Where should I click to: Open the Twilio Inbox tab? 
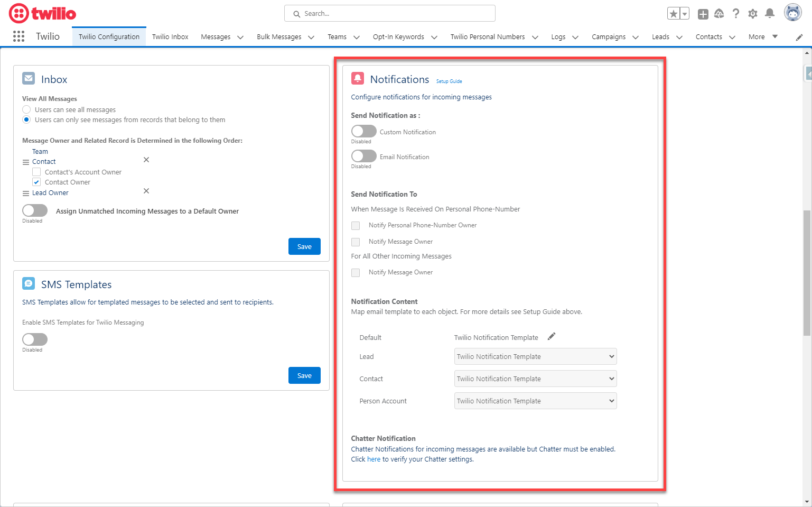[170, 36]
